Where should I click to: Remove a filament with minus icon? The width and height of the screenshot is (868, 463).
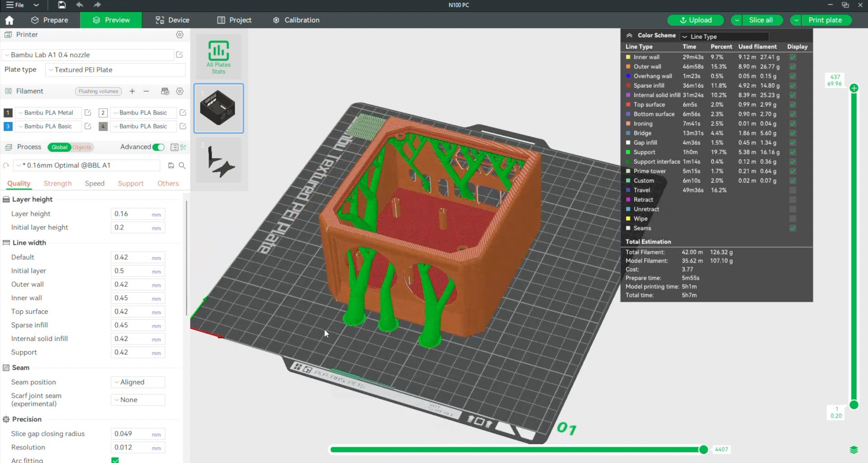coord(146,91)
